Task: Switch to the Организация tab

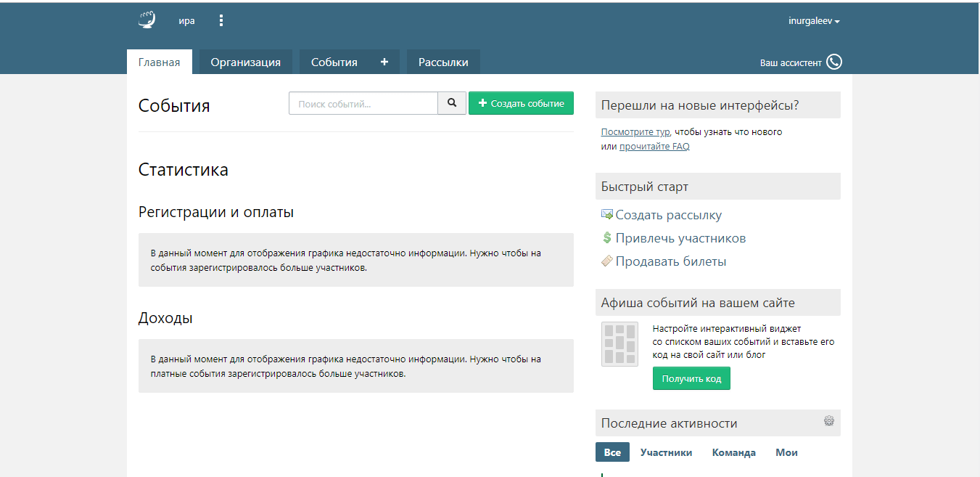Action: (x=245, y=62)
